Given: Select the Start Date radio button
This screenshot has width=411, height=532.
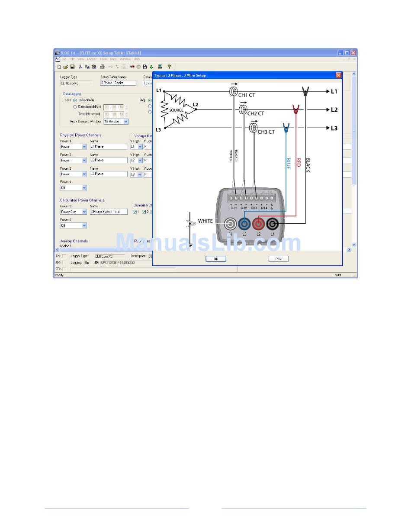Looking at the screenshot, I should tap(75, 106).
